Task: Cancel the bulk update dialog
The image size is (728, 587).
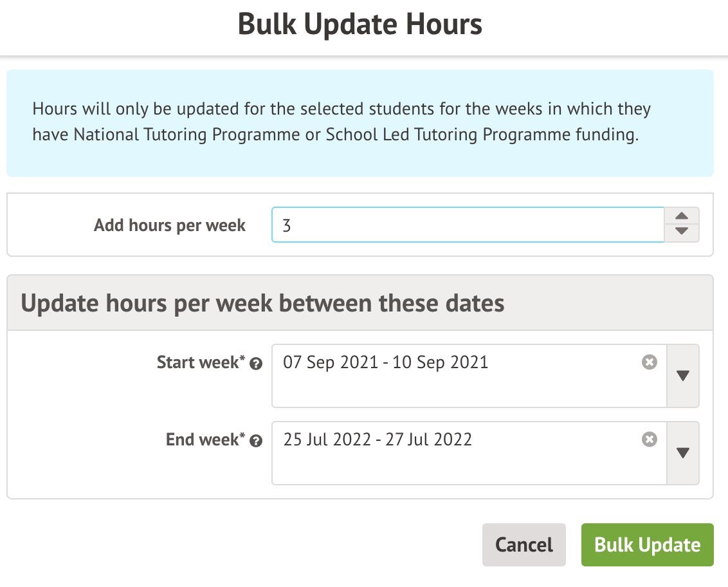Action: [x=523, y=545]
